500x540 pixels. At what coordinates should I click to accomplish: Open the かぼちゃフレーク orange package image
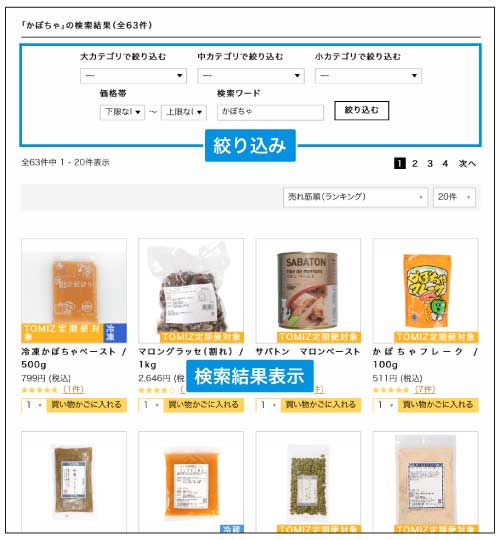(x=426, y=291)
